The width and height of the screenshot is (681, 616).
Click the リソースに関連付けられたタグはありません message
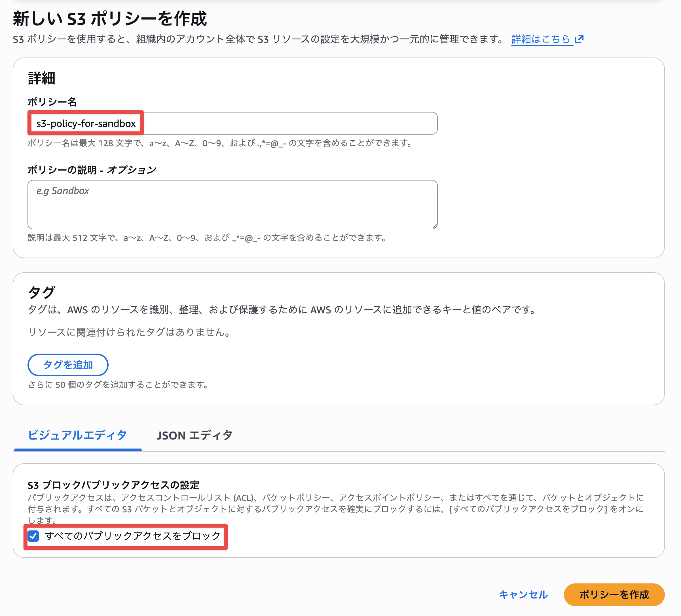tap(129, 332)
